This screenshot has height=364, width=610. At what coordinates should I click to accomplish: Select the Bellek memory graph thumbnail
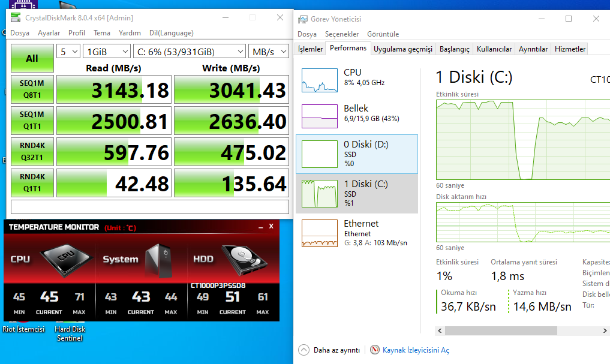(319, 116)
